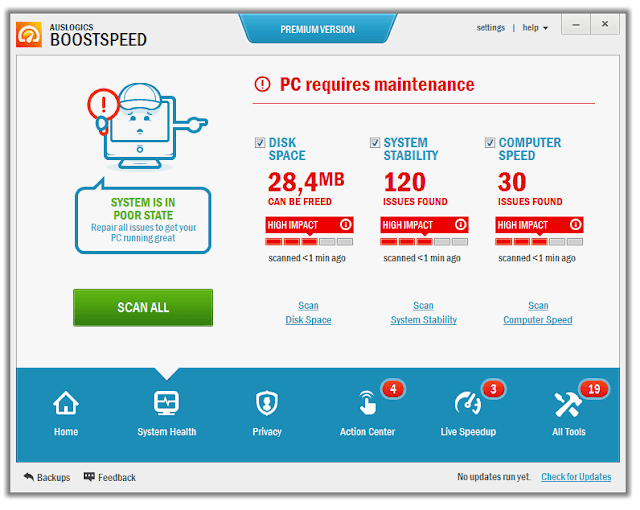Viewport: 640px width, 510px height.
Task: Click the sad computer mascot image
Action: click(147, 126)
